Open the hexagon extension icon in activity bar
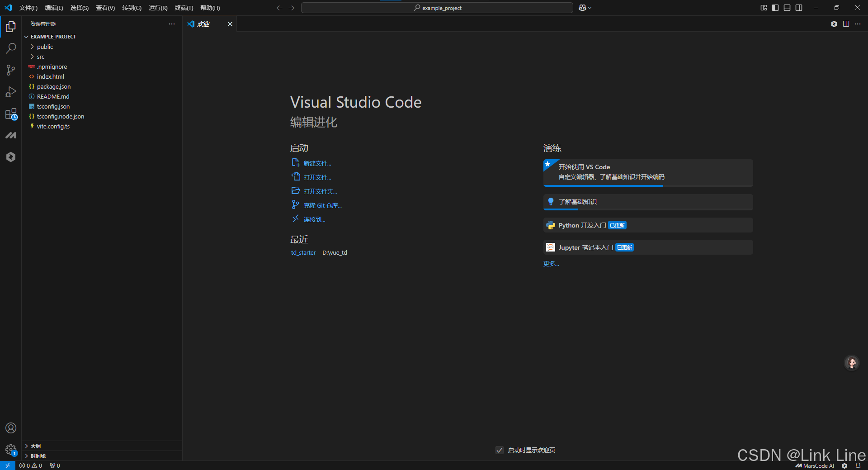Image resolution: width=868 pixels, height=470 pixels. coord(11,157)
